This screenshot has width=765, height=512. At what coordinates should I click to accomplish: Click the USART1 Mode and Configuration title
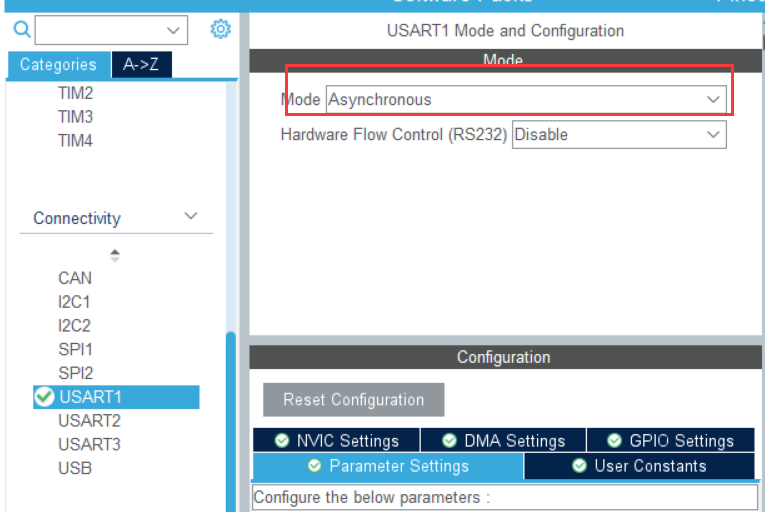(505, 31)
